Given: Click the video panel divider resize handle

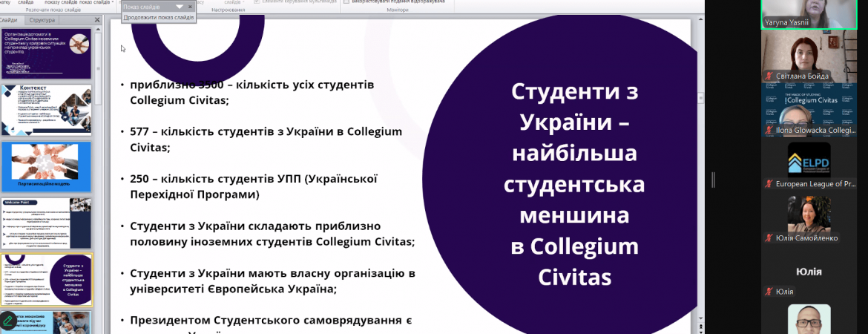Looking at the screenshot, I should pyautogui.click(x=713, y=180).
